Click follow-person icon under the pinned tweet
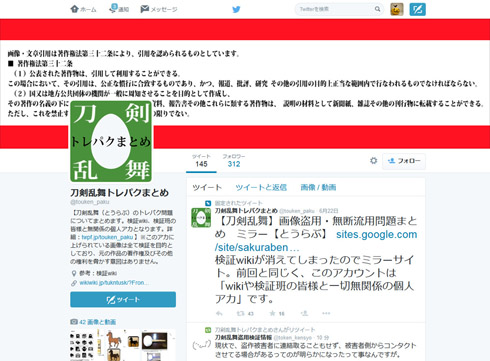The height and width of the screenshot is (361, 490). [x=304, y=313]
